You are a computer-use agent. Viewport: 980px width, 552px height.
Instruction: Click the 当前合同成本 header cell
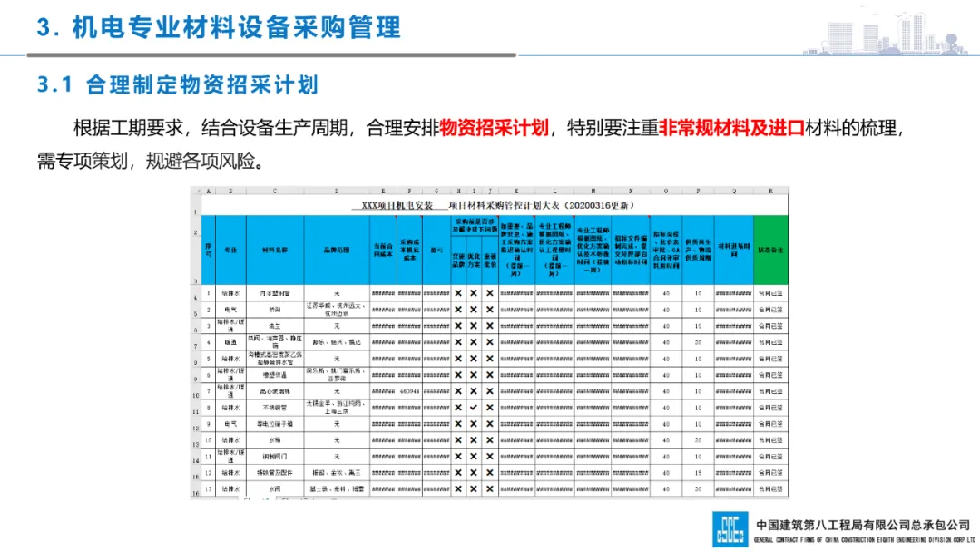(383, 250)
